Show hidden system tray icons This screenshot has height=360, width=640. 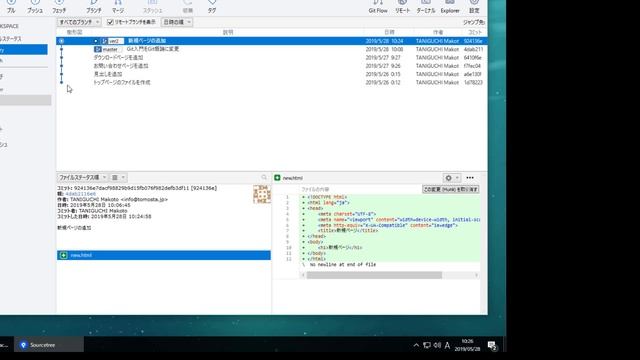[416, 345]
